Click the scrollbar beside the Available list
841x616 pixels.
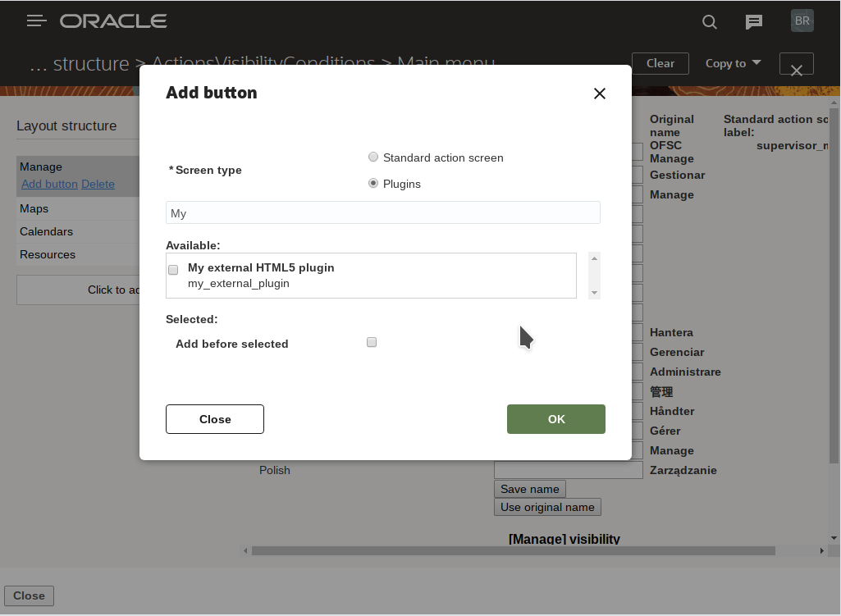[593, 275]
